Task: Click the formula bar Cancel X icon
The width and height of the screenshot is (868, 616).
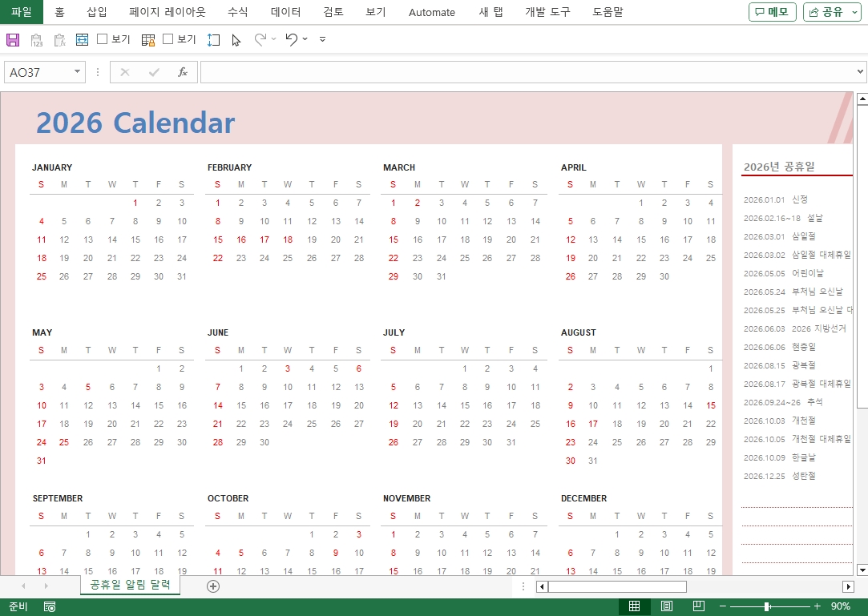Action: [124, 72]
